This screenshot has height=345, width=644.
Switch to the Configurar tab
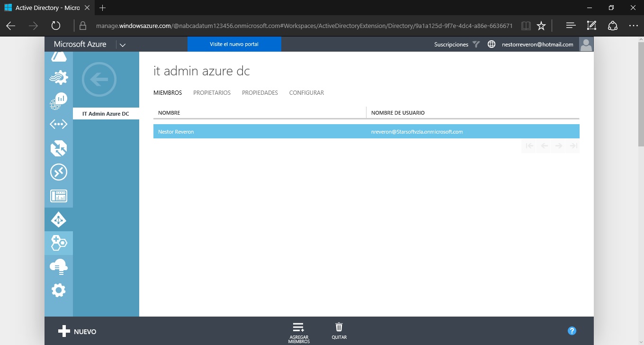click(306, 93)
